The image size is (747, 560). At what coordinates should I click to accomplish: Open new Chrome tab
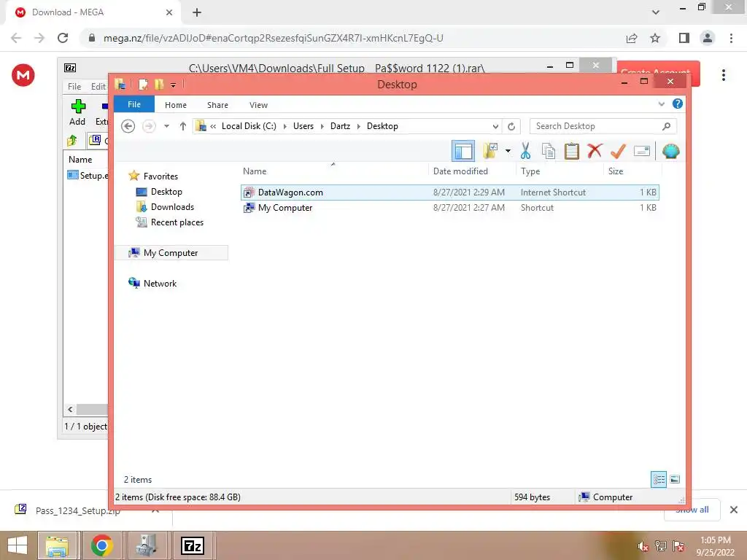pyautogui.click(x=197, y=13)
